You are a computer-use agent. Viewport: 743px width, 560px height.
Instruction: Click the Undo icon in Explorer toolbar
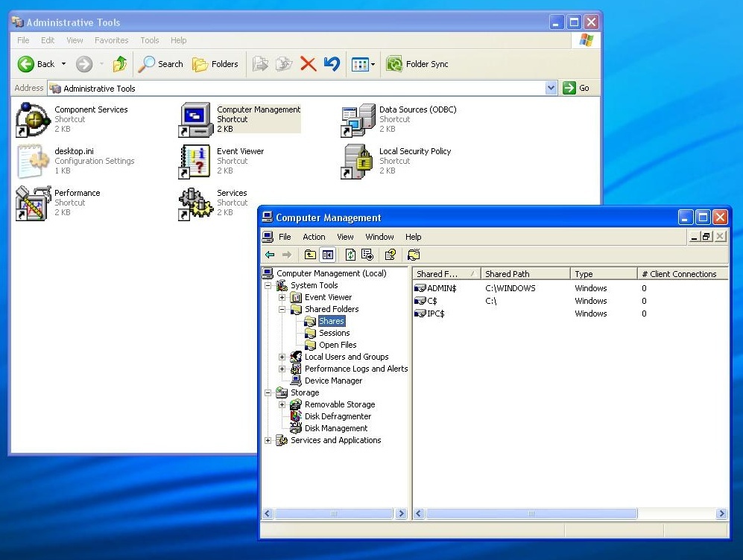(332, 64)
